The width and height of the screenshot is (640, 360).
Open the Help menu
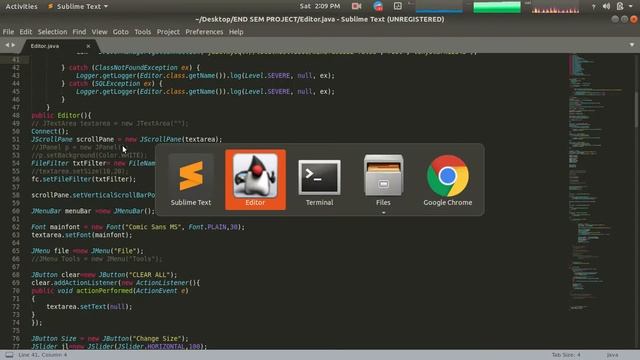click(236, 32)
